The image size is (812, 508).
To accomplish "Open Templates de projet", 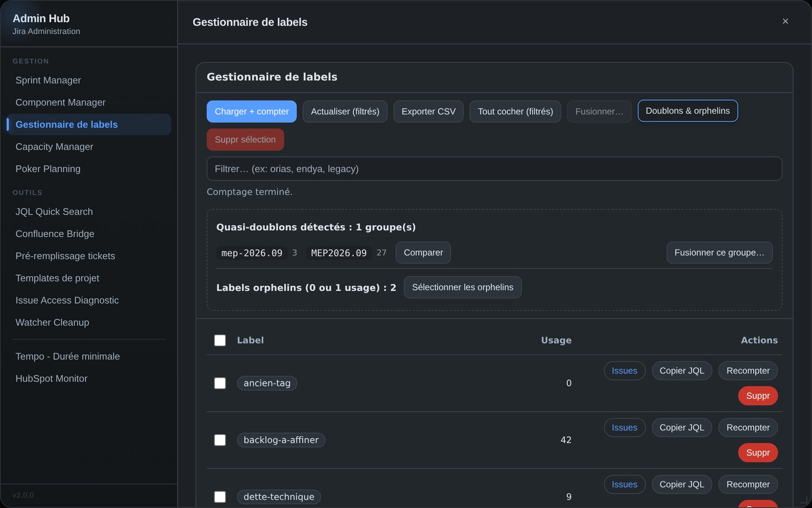I will click(89, 278).
